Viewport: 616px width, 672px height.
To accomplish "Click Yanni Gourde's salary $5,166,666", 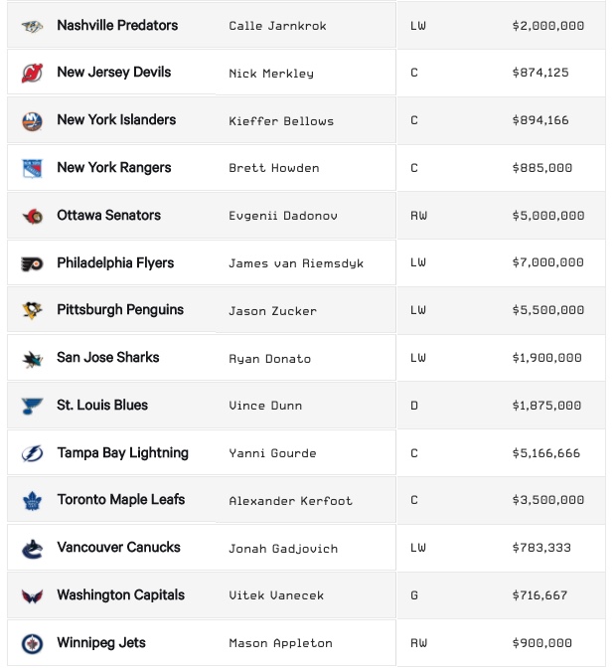I will click(x=546, y=453).
